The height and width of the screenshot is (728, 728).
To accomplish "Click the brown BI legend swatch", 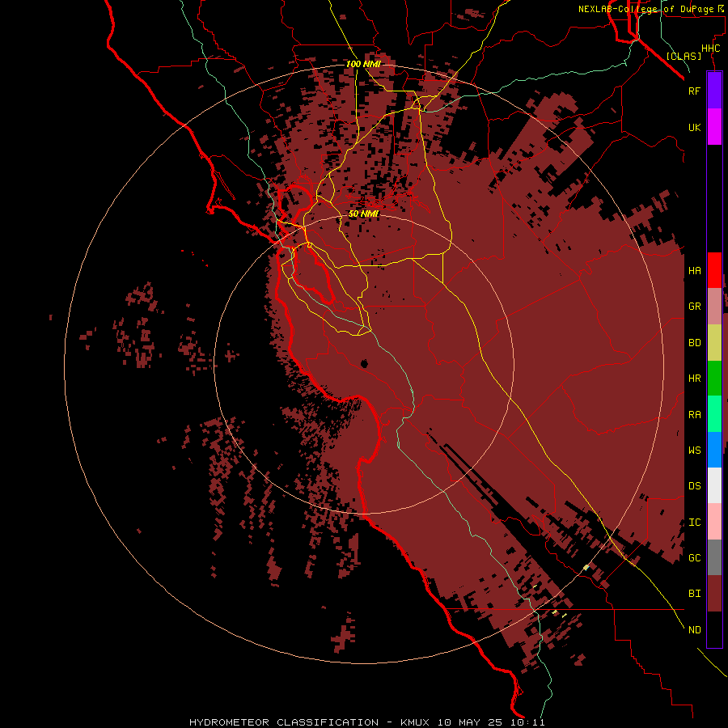I will [x=714, y=594].
